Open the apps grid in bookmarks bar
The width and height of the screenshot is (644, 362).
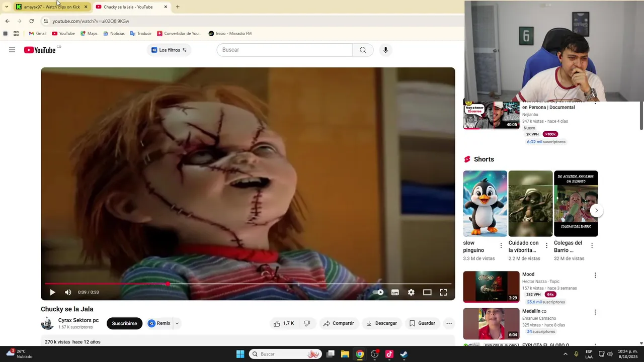point(16,34)
